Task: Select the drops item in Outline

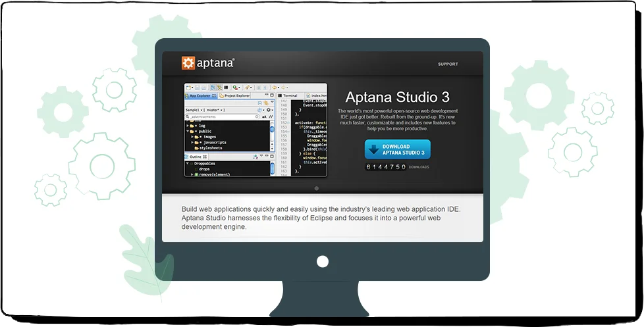Action: point(203,169)
